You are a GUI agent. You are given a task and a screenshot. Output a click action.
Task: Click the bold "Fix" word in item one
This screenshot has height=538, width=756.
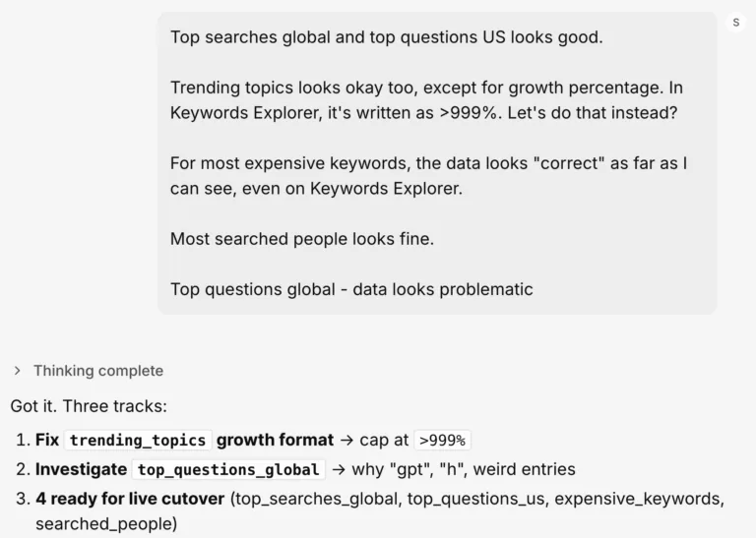(x=47, y=440)
